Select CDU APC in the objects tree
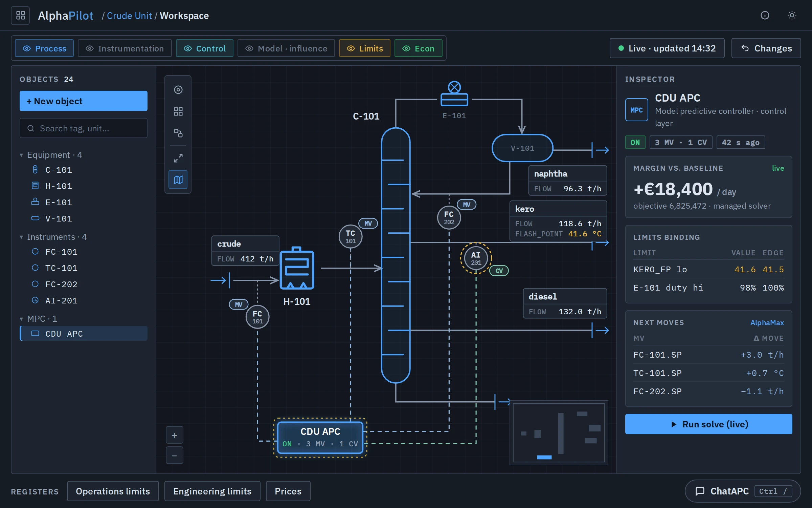812x508 pixels. [x=84, y=334]
